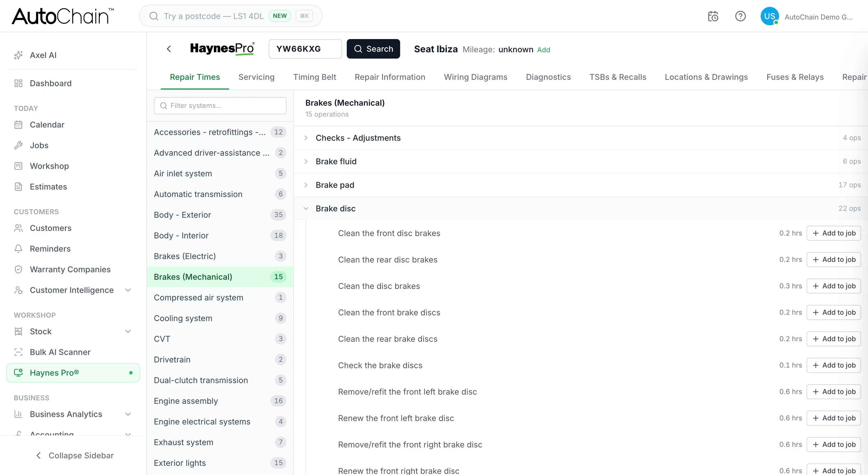This screenshot has height=475, width=868.
Task: Open the Calendar sidebar icon
Action: click(x=19, y=125)
